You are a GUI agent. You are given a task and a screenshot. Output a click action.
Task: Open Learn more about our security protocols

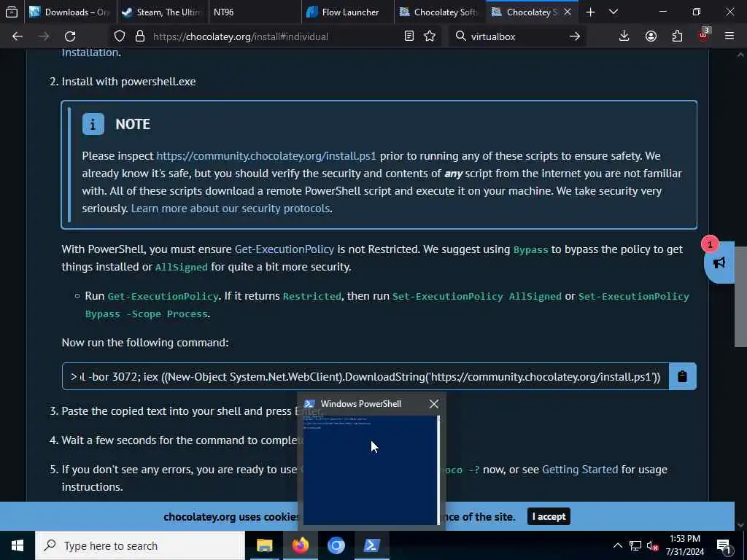pos(230,208)
